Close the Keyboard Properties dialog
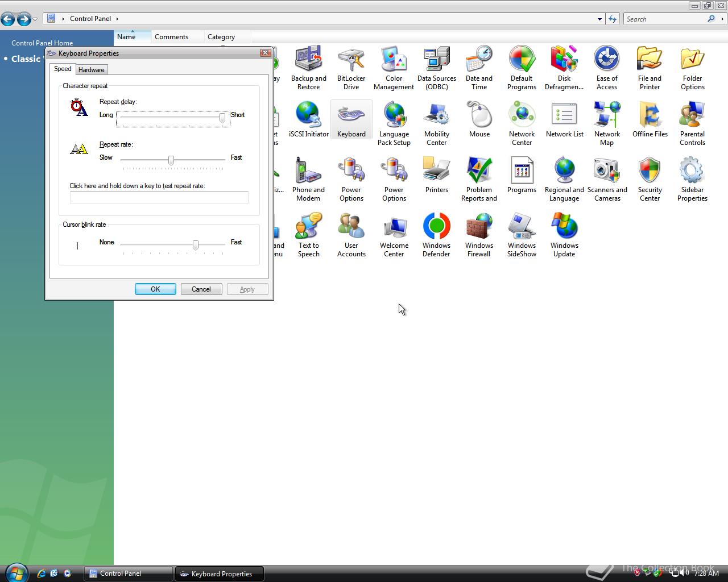The height and width of the screenshot is (582, 728). (265, 52)
